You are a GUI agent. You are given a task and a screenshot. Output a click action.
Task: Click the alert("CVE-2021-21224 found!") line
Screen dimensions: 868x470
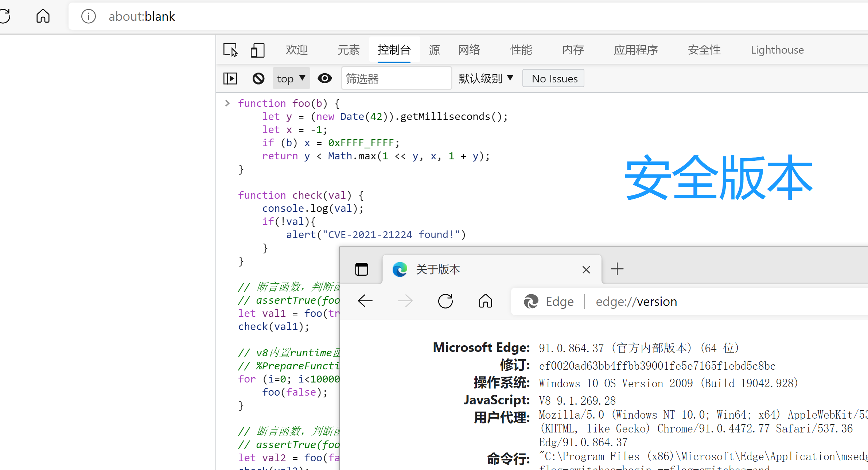point(376,234)
